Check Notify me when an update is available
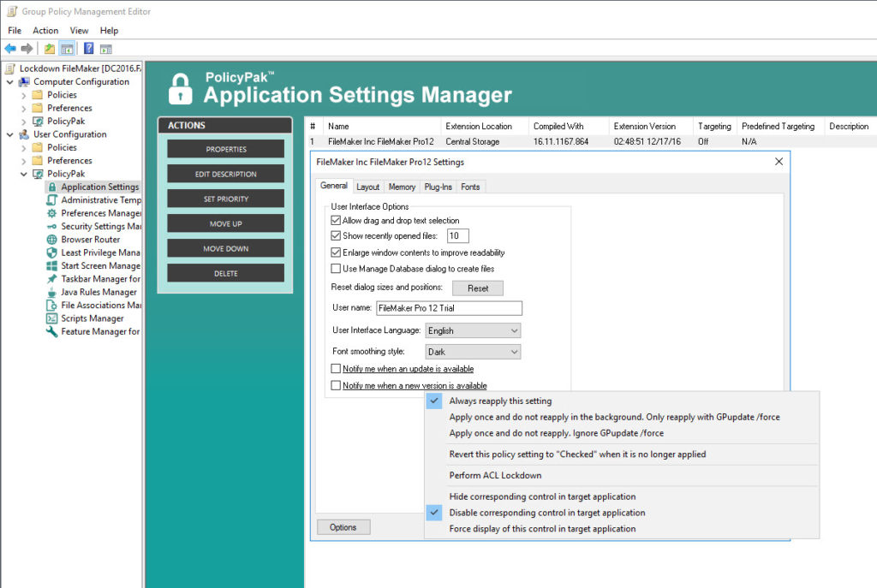 (x=336, y=369)
